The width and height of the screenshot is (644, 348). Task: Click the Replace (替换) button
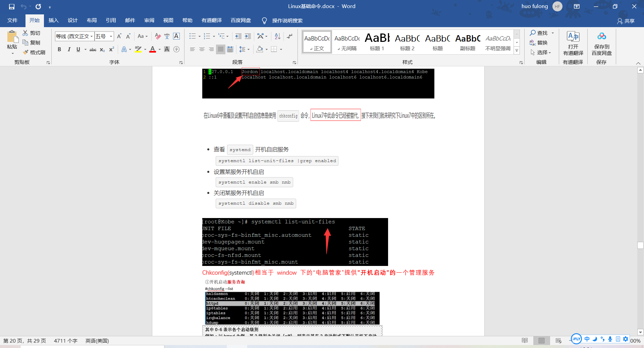coord(539,43)
